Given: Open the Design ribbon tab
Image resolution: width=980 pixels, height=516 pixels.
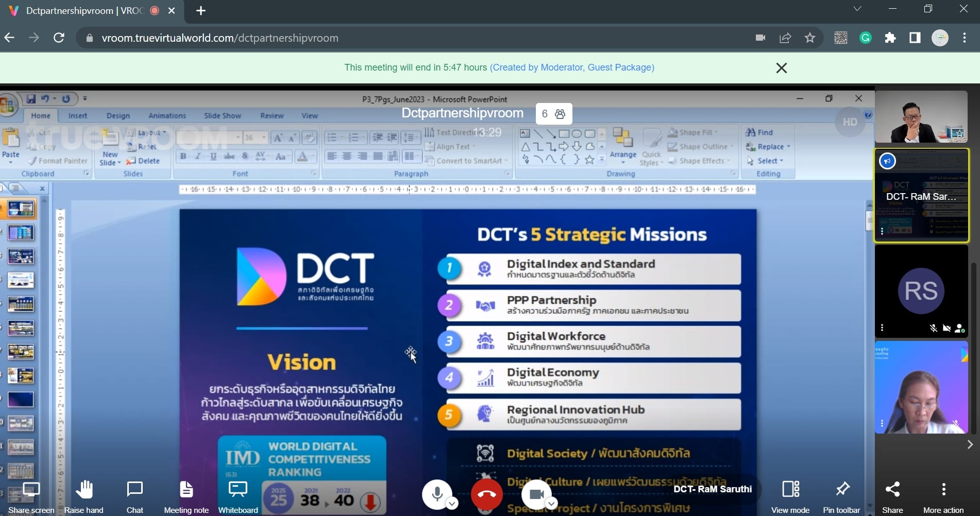Looking at the screenshot, I should [x=118, y=116].
